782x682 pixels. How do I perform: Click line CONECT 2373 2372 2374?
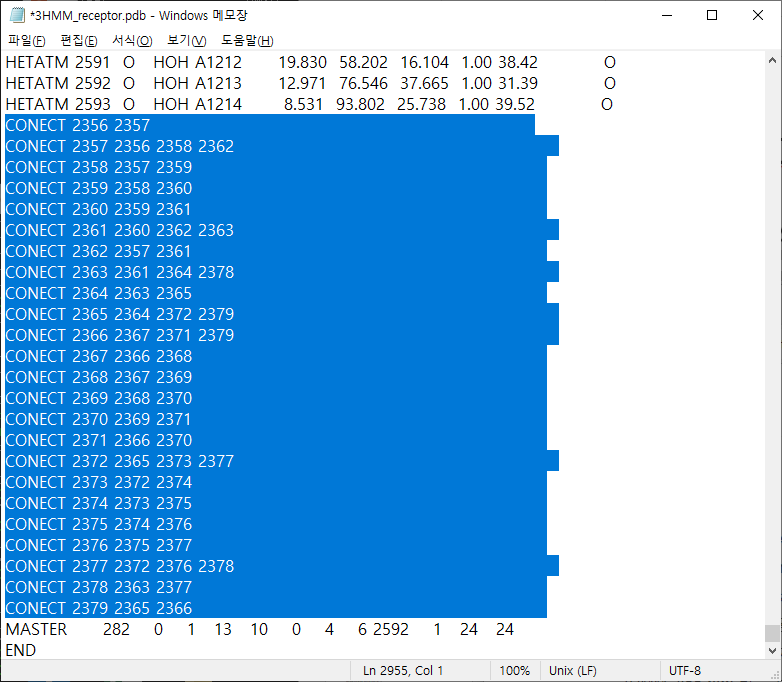click(99, 482)
